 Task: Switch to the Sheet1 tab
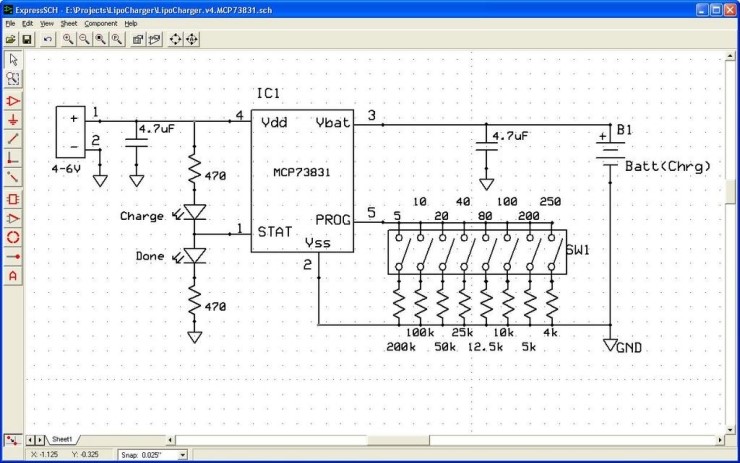[x=62, y=440]
